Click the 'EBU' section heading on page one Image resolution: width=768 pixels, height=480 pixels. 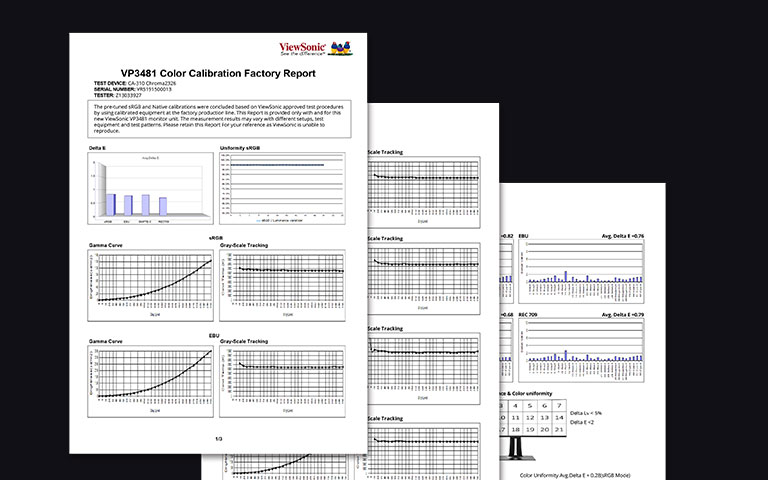click(214, 336)
